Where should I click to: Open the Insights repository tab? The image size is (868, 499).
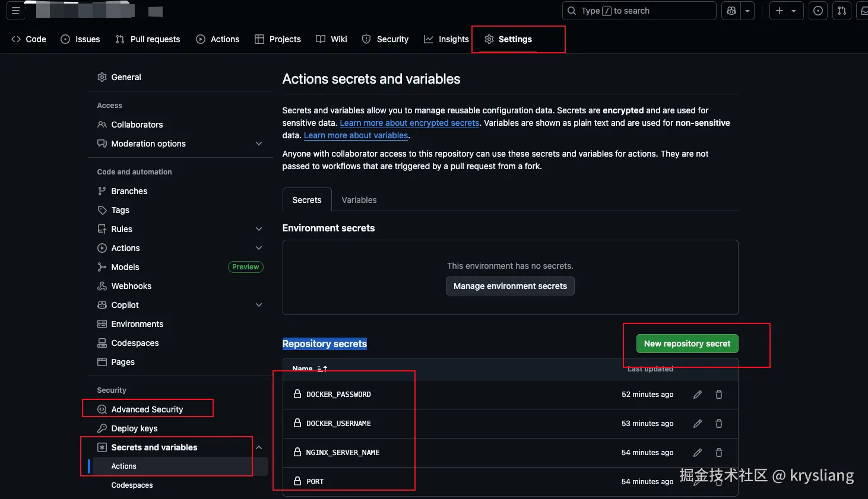446,39
